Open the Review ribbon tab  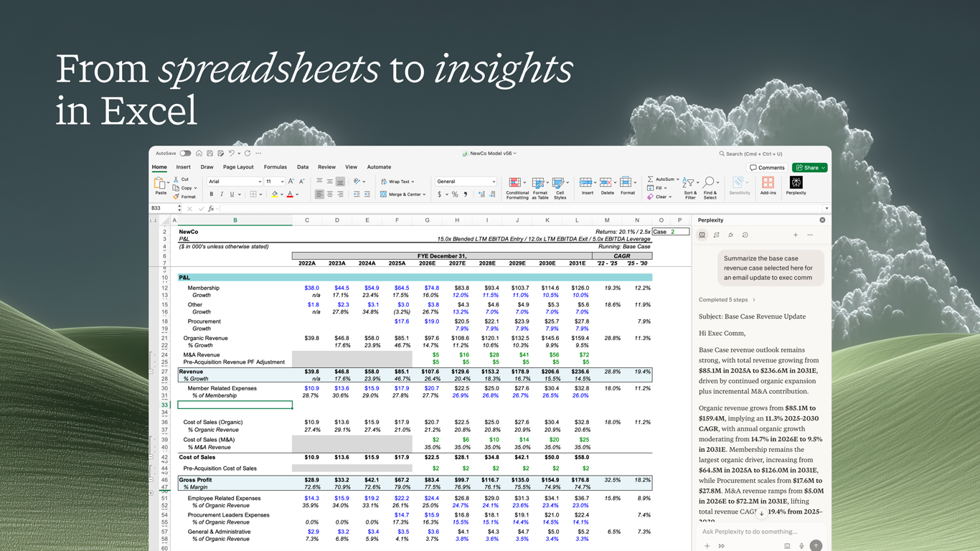click(x=326, y=167)
